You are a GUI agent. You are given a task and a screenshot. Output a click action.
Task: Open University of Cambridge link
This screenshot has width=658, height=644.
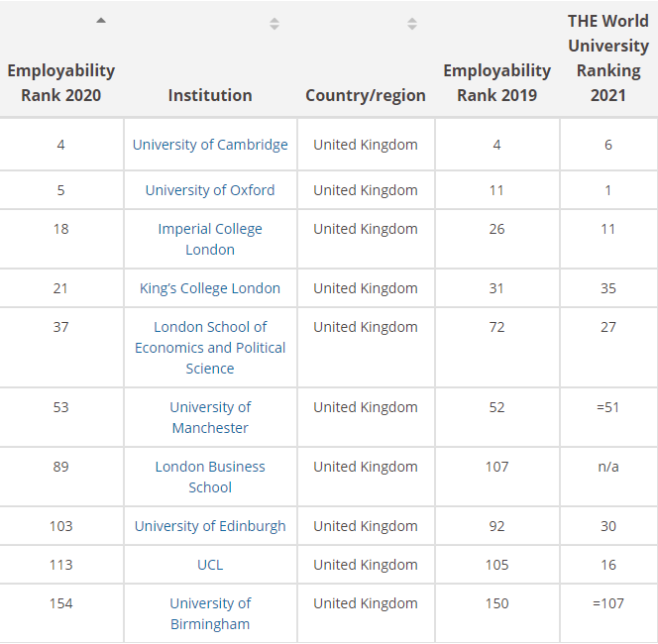point(210,145)
